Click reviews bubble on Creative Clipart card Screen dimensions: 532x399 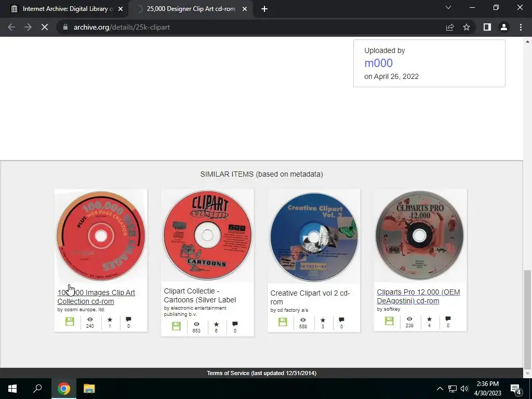coord(341,320)
